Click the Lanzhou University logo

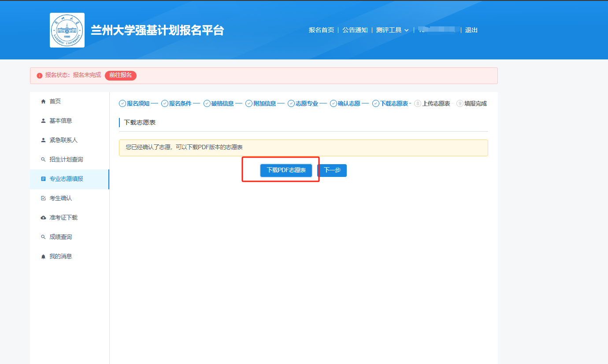coord(67,30)
